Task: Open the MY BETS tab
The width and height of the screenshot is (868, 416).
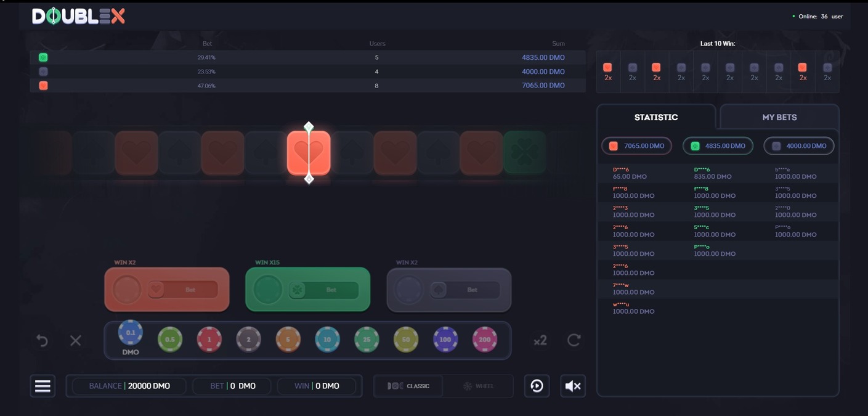Action: coord(779,116)
